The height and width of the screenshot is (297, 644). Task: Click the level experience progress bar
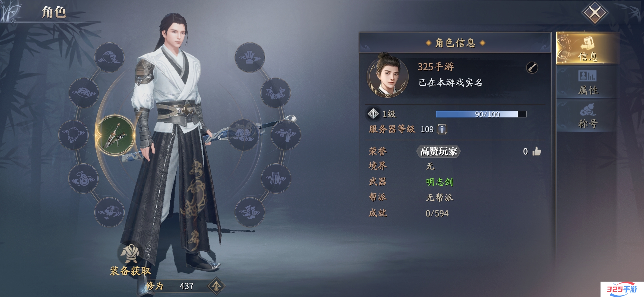click(481, 114)
